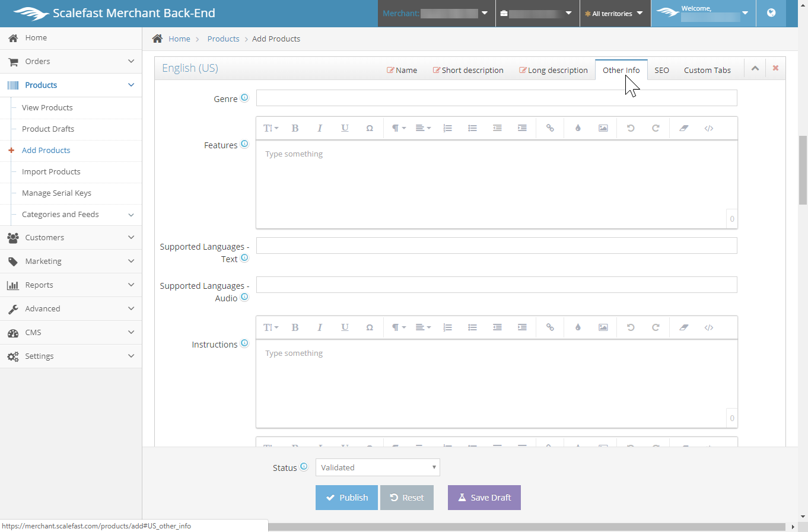Image resolution: width=808 pixels, height=532 pixels.
Task: Pick text color droplet in Features editor
Action: [578, 128]
